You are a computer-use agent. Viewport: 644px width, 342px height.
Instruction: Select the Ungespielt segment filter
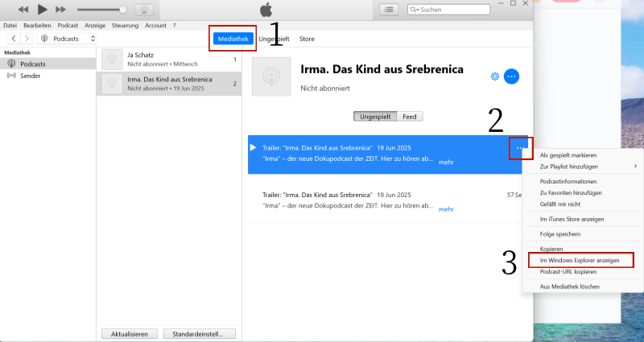(x=375, y=117)
